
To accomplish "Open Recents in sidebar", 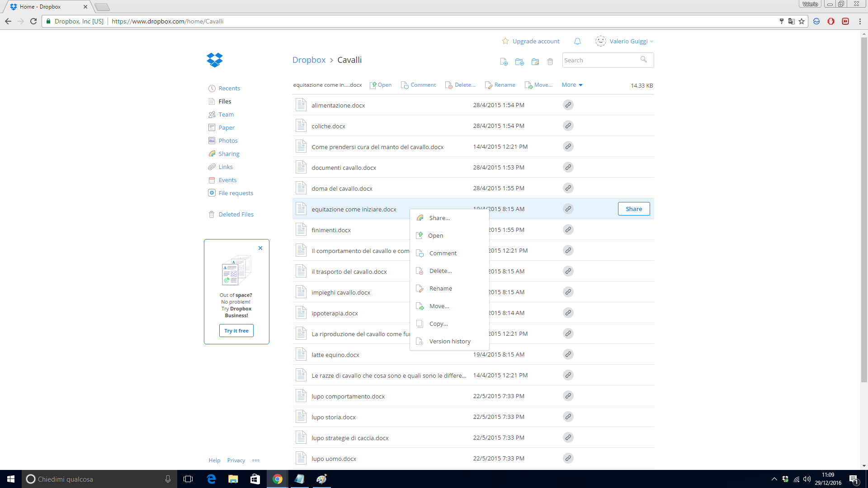I will (x=224, y=88).
